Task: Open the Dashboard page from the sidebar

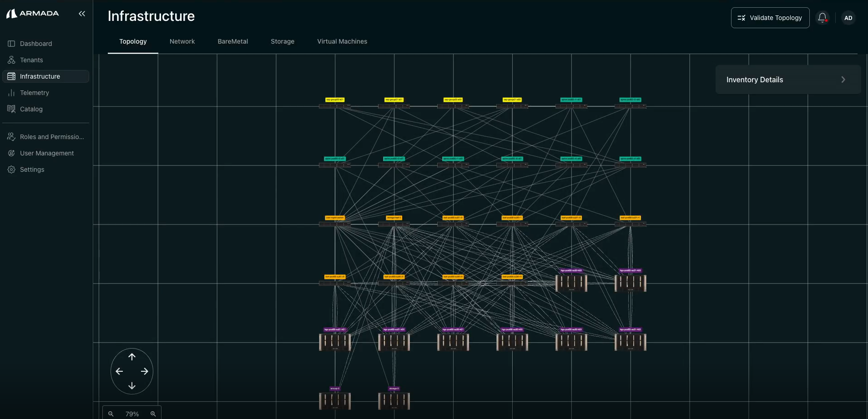Action: tap(35, 44)
